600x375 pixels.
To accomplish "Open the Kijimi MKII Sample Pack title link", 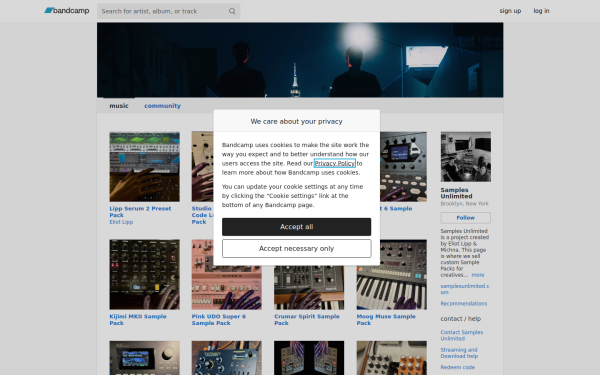I will point(138,320).
